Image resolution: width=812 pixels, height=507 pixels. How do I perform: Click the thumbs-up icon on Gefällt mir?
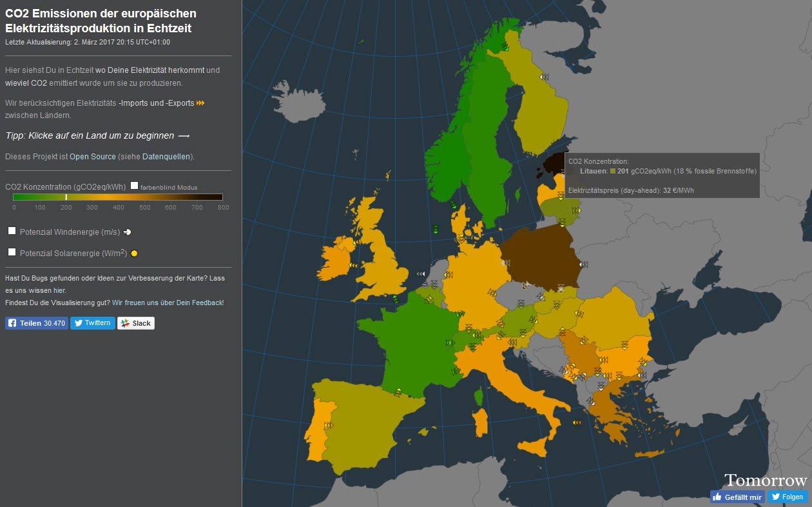(x=717, y=497)
